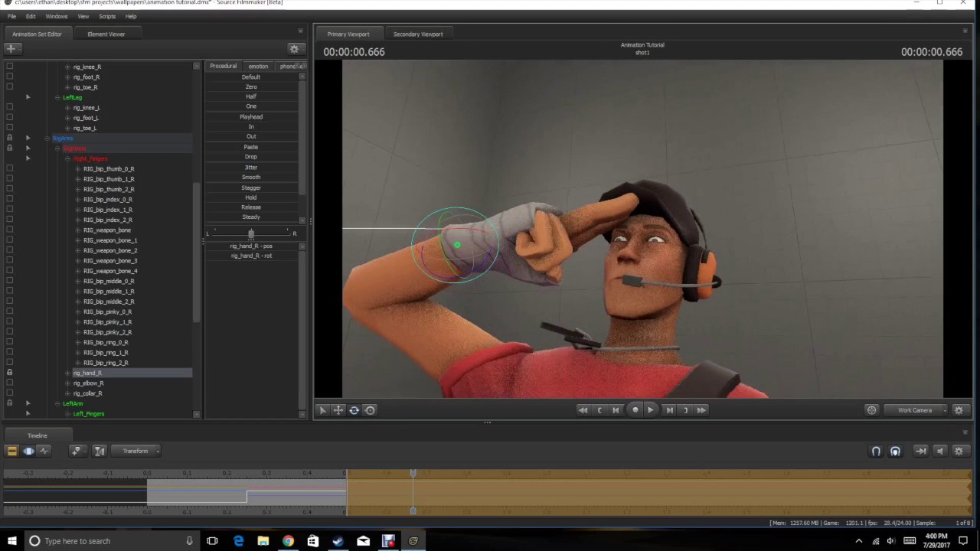980x551 pixels.
Task: Collapse the LeftArm group
Action: click(x=57, y=403)
